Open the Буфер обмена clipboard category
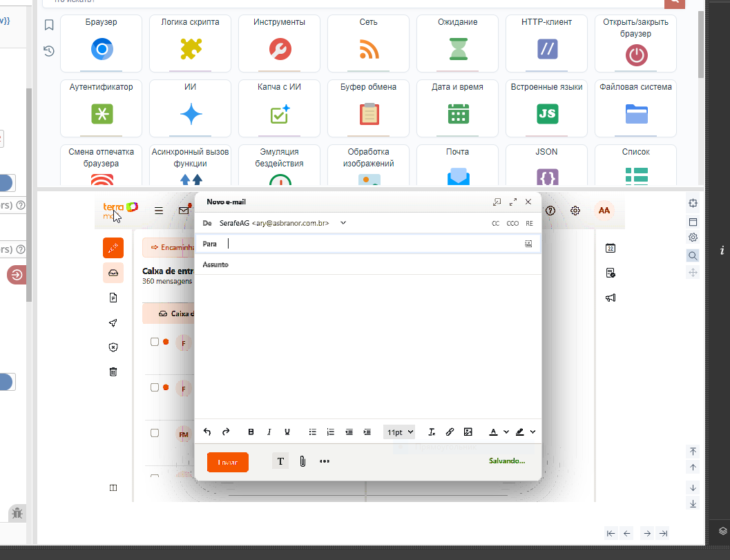Viewport: 730px width, 560px height. (368, 108)
